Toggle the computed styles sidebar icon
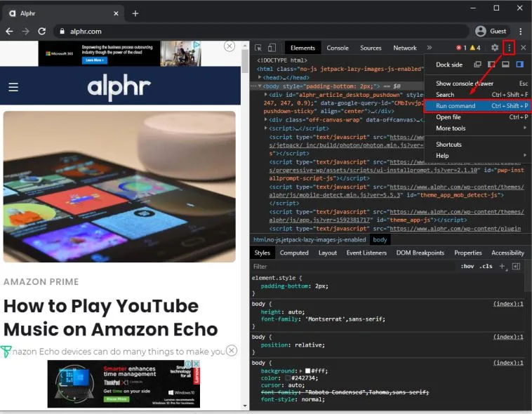This screenshot has width=532, height=414. (516, 267)
